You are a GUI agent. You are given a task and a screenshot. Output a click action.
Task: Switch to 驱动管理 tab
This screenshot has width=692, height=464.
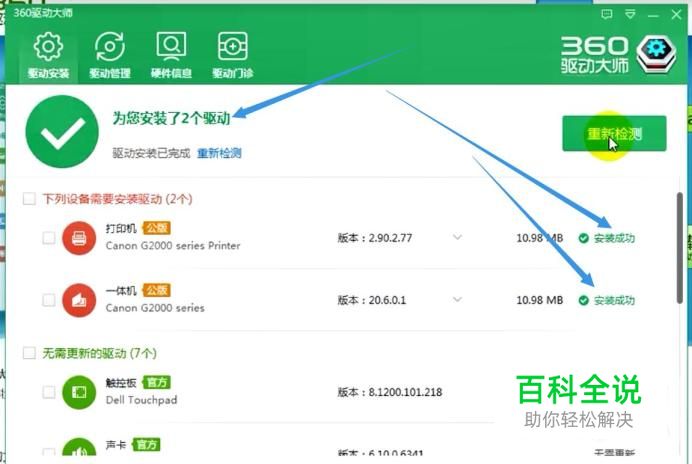(x=109, y=55)
